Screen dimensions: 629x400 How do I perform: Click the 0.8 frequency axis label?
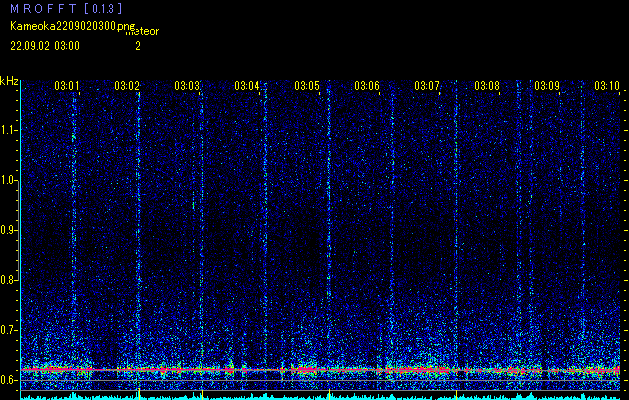point(8,280)
